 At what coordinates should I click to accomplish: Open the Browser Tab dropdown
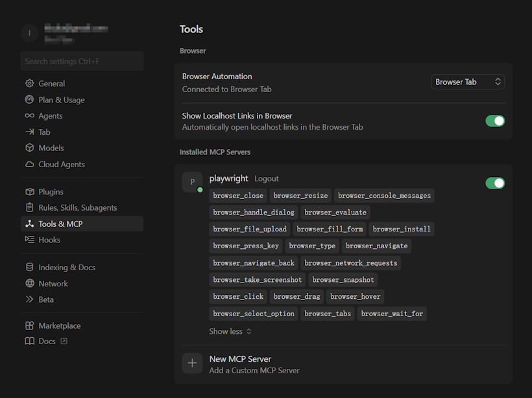point(468,82)
